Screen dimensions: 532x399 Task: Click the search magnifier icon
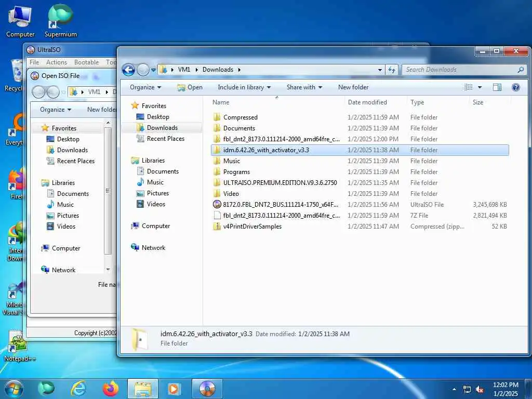click(x=521, y=70)
